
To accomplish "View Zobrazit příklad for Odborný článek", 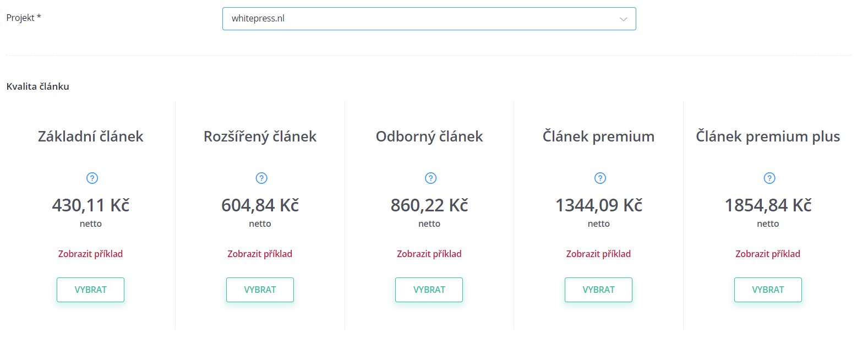I will click(429, 254).
